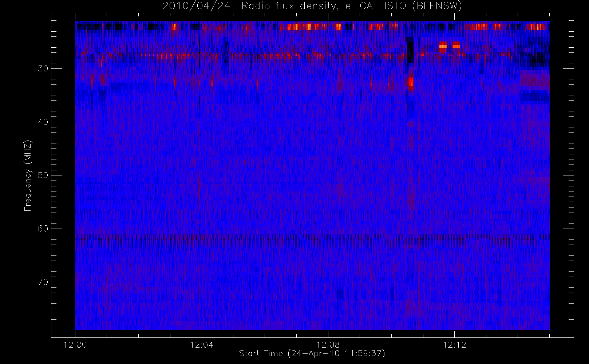Click the "12:08" time tick label

coord(328,345)
